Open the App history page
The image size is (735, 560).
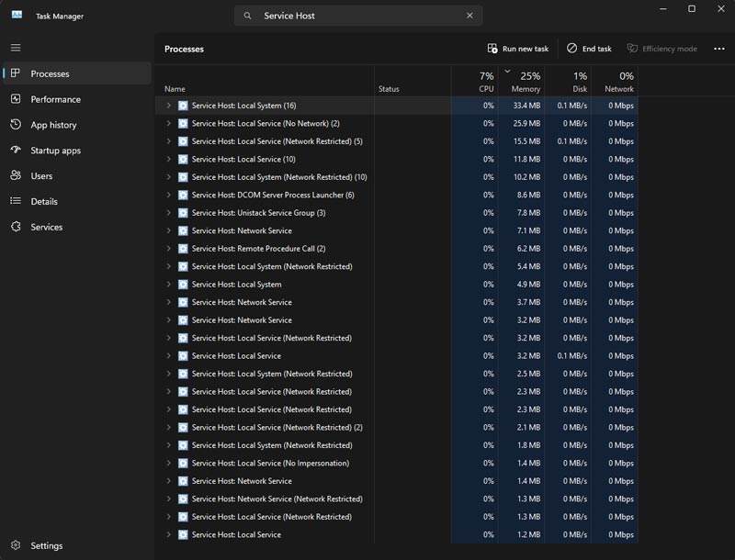point(77,125)
